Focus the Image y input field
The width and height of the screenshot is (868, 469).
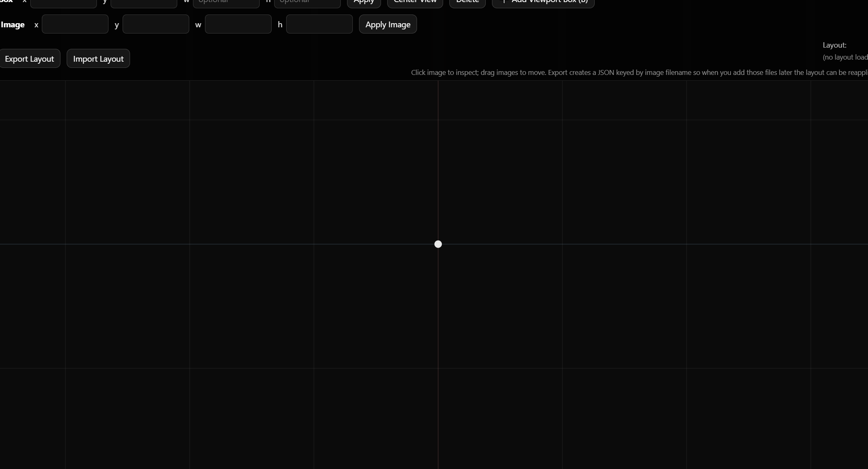point(156,24)
